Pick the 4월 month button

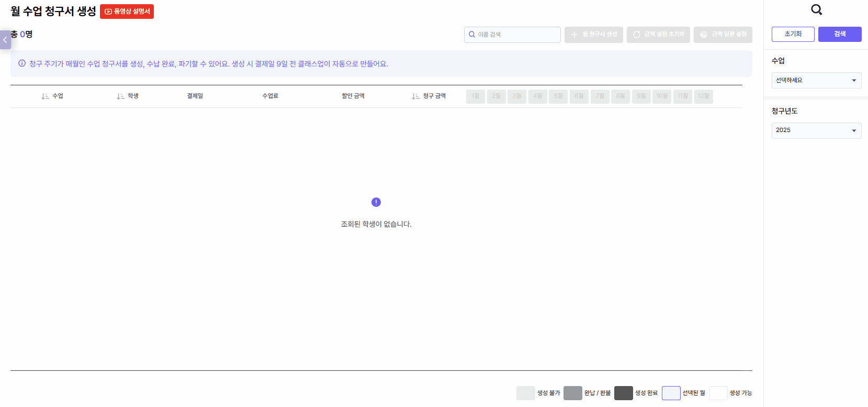click(x=538, y=96)
